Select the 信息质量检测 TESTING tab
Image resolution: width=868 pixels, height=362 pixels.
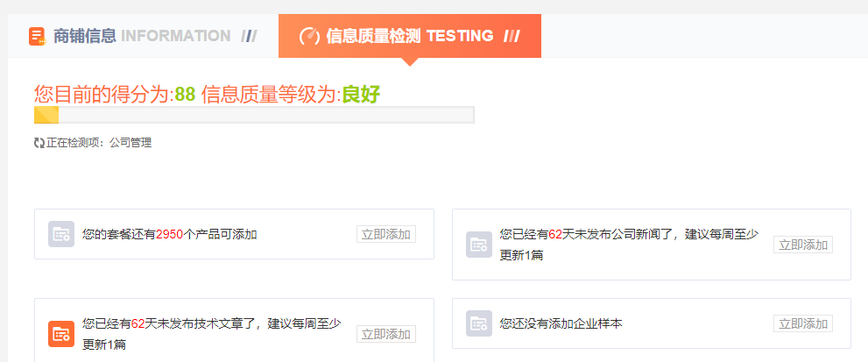click(410, 36)
